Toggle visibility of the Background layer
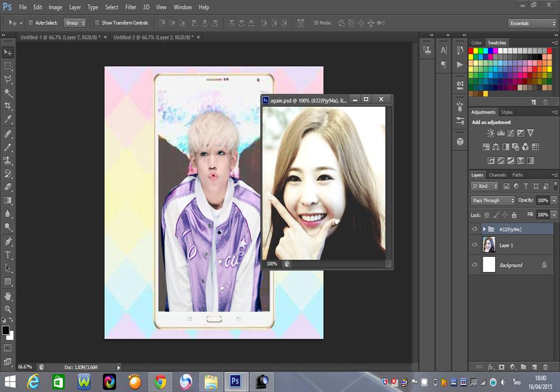 point(475,265)
